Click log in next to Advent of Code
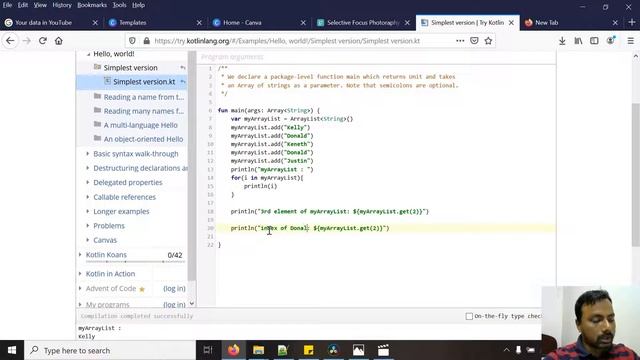This screenshot has width=640, height=360. [x=174, y=289]
